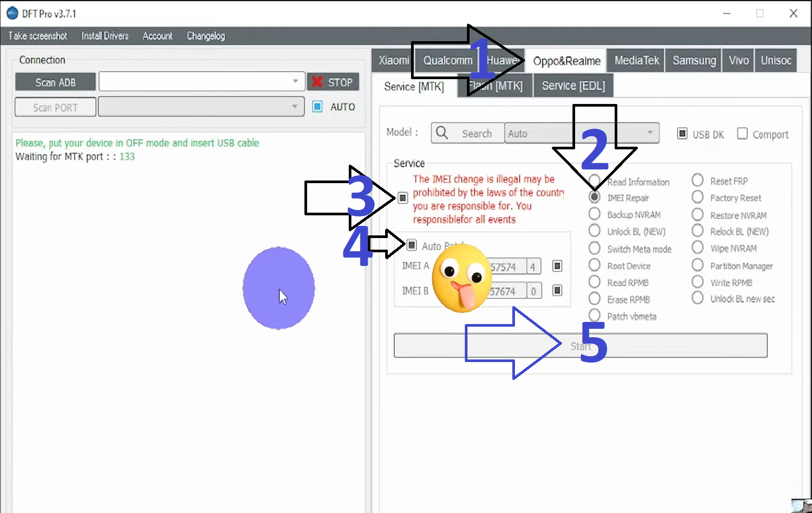The height and width of the screenshot is (513, 812).
Task: Open the Take screenshot menu
Action: (38, 36)
